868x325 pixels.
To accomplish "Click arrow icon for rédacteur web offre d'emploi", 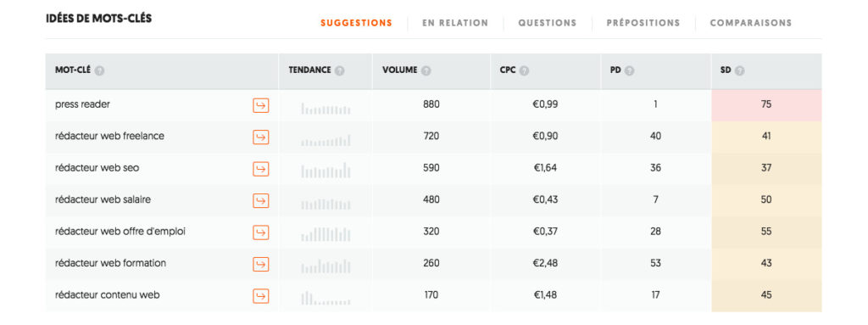I will (261, 233).
